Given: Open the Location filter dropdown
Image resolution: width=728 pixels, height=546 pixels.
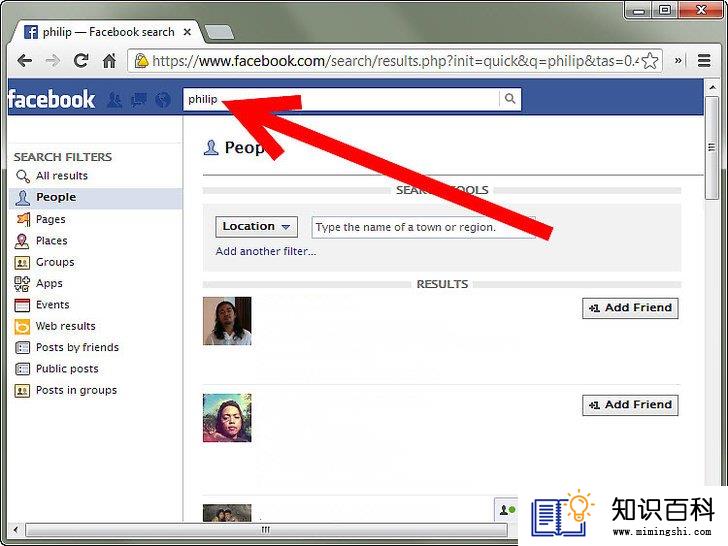Looking at the screenshot, I should (x=256, y=227).
